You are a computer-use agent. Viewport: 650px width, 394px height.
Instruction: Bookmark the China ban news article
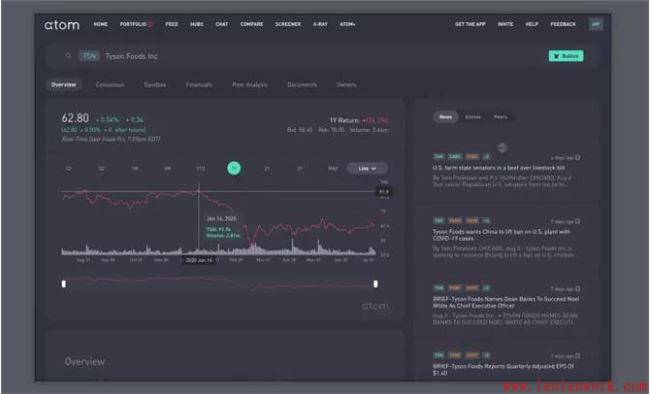click(578, 221)
